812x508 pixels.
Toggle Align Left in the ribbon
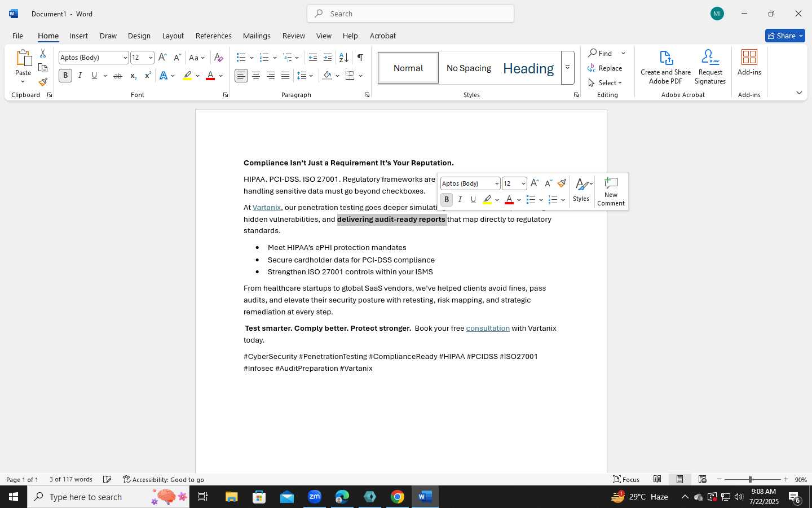pos(241,76)
